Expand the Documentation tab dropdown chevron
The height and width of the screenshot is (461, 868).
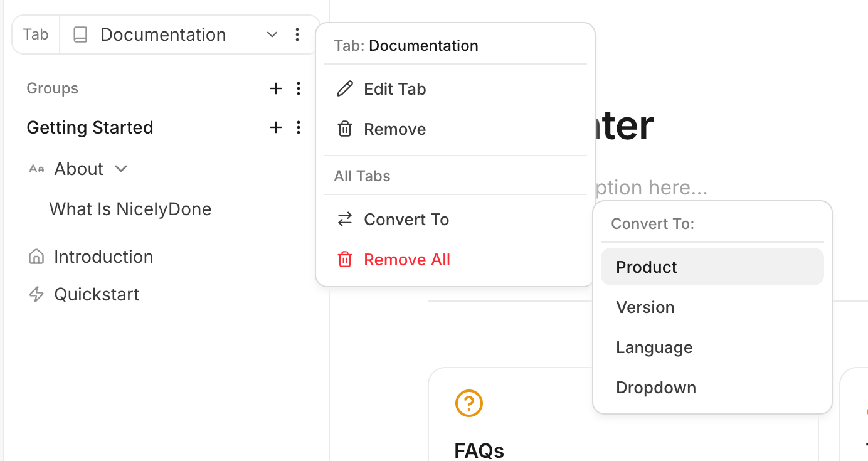coord(272,34)
